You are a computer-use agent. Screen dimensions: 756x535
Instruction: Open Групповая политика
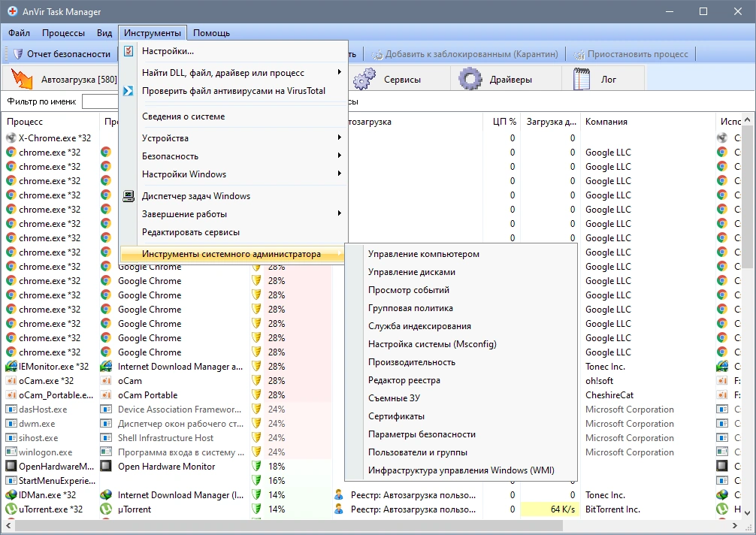tap(410, 308)
